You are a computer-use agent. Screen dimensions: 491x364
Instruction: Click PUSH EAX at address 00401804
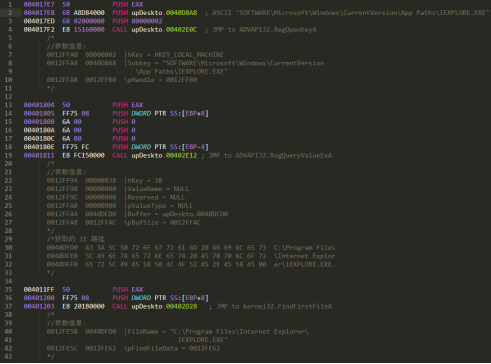click(128, 105)
